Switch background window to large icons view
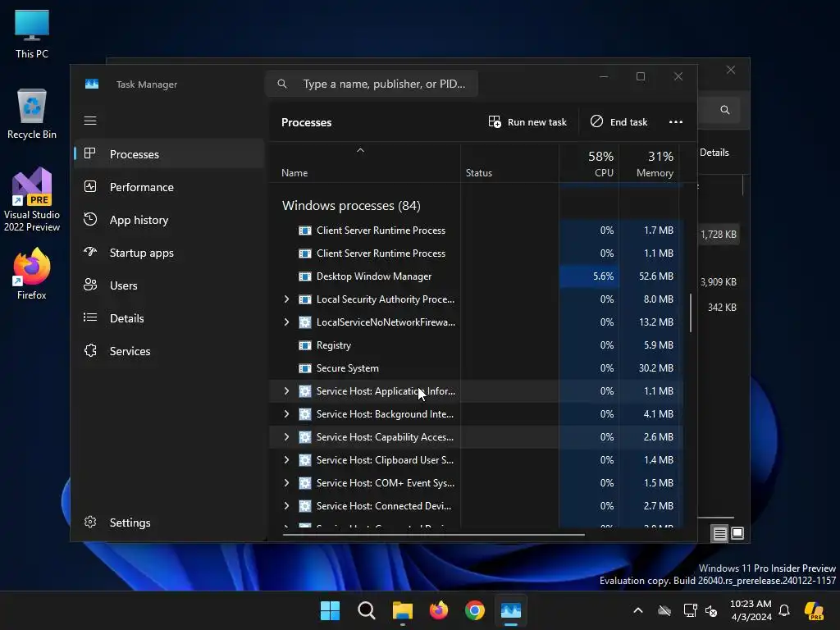This screenshot has width=840, height=630. tap(737, 533)
